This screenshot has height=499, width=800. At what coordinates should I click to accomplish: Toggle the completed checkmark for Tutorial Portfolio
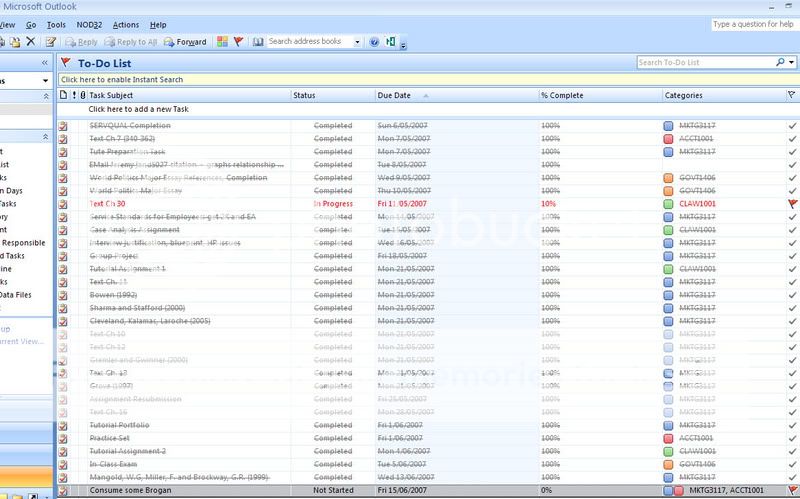click(792, 425)
